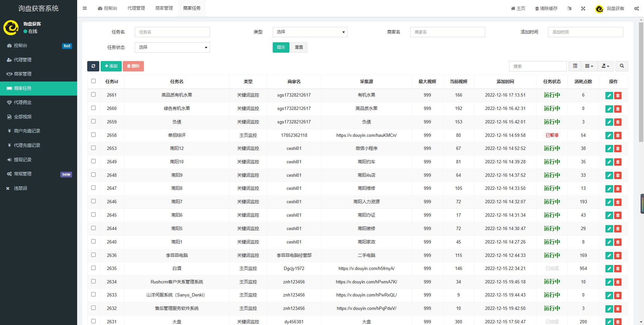Screen dimensions: 644x325
Task: Open 代理佣金 in sidebar
Action: (x=39, y=102)
